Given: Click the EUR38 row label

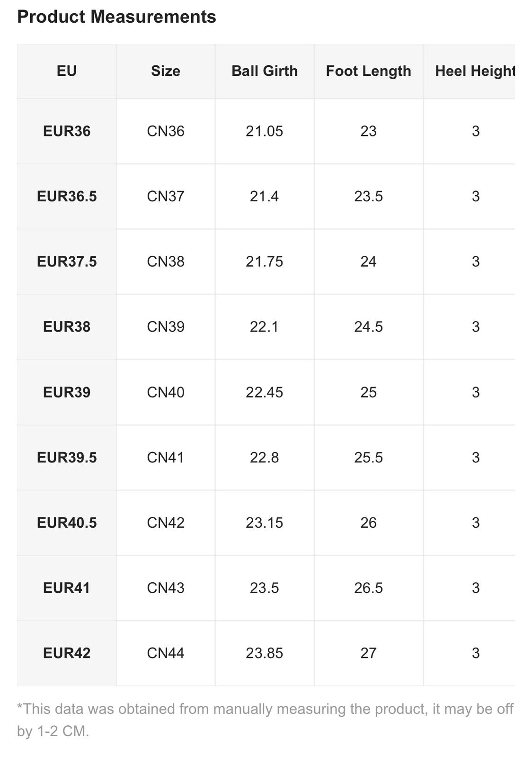Looking at the screenshot, I should click(67, 327).
